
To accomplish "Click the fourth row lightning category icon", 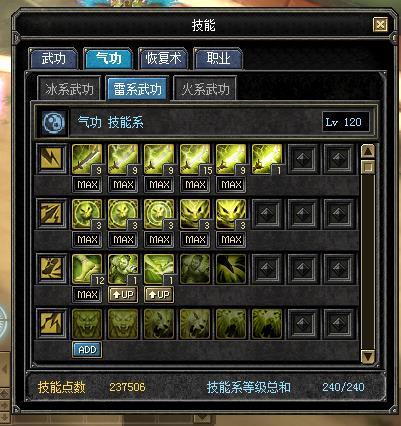I will (51, 324).
